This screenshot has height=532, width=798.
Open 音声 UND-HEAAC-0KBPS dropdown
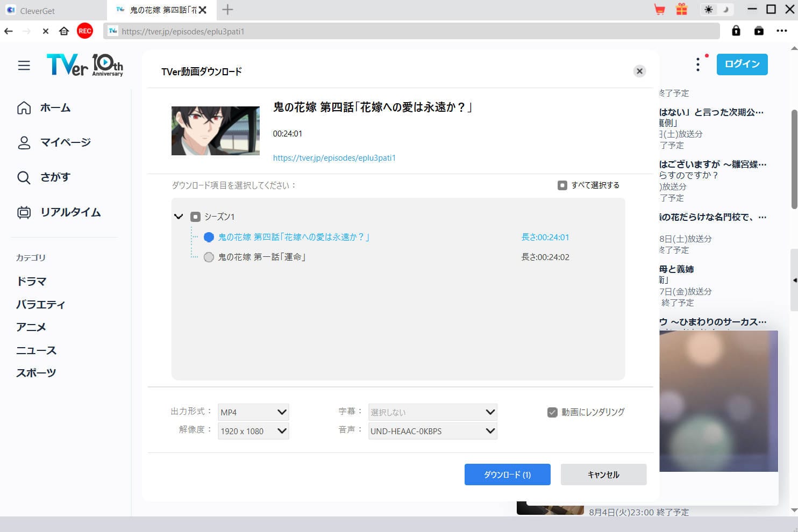coord(432,431)
